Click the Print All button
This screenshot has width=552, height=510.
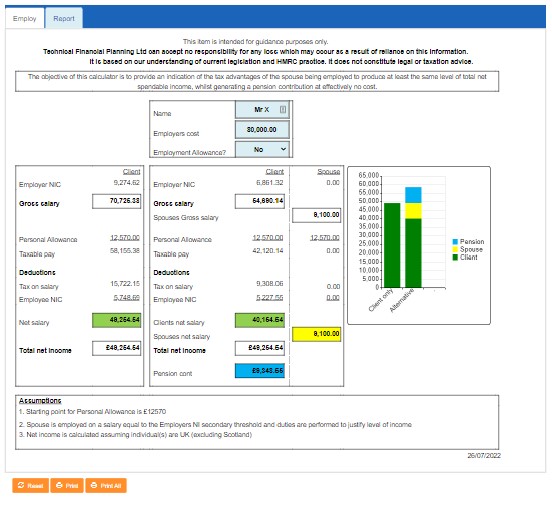point(106,485)
